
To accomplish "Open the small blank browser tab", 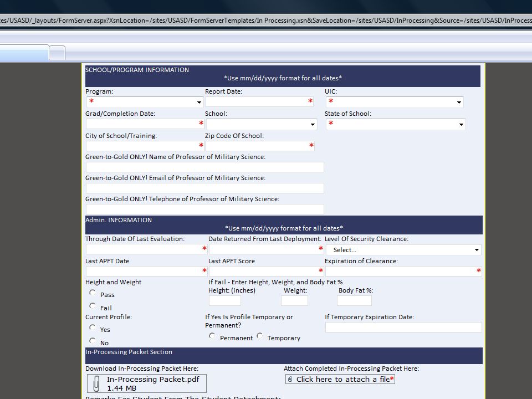I will (57, 53).
